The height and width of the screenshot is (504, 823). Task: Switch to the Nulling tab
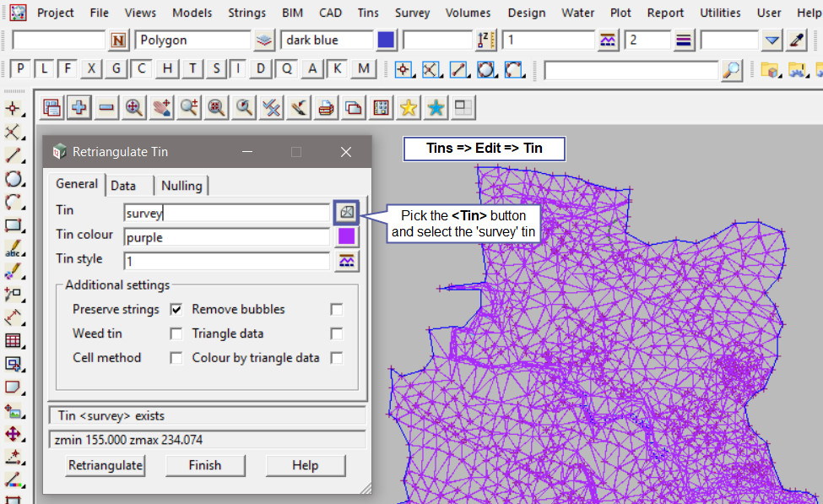[x=181, y=186]
